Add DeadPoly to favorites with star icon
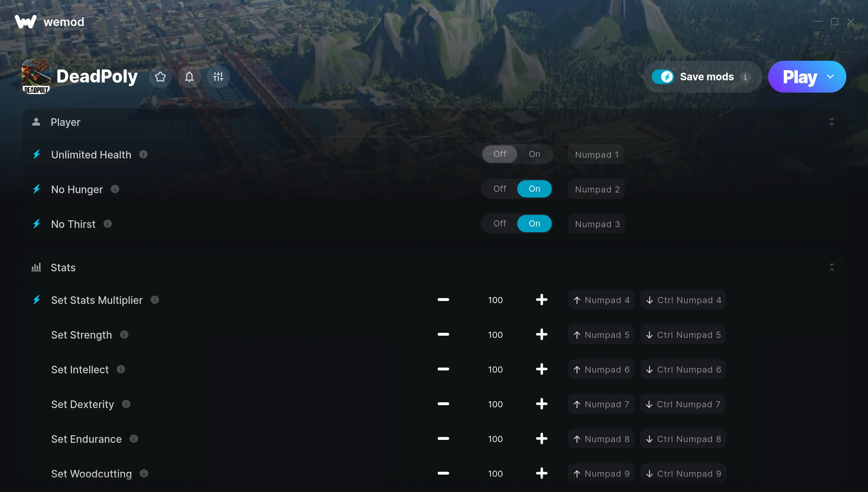 click(160, 77)
